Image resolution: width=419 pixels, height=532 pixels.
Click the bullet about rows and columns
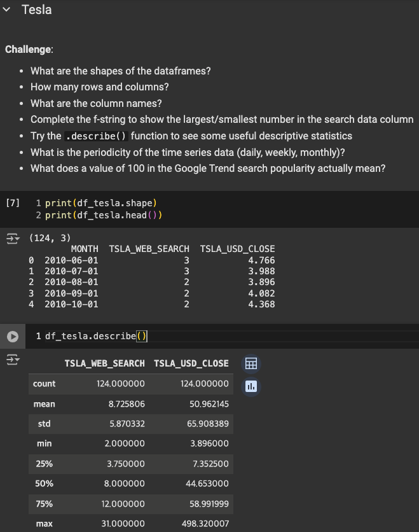pyautogui.click(x=99, y=87)
